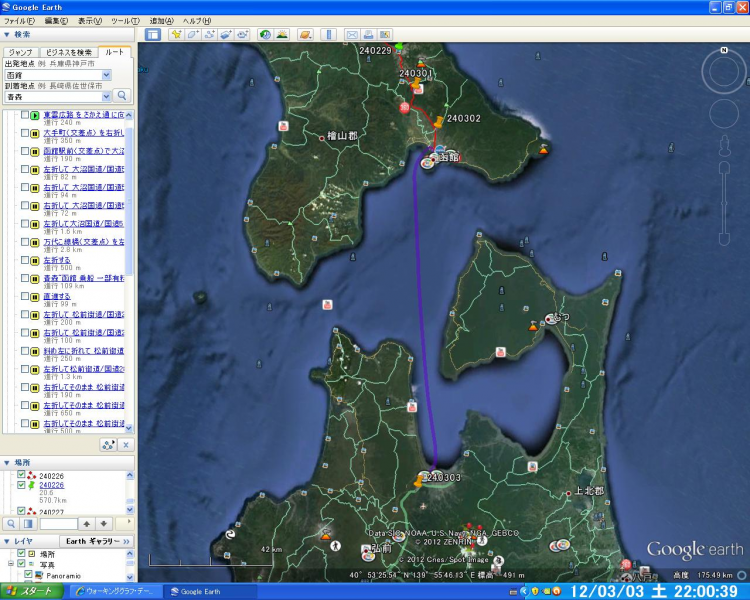Click the Print toolbar icon
The width and height of the screenshot is (750, 600).
368,34
